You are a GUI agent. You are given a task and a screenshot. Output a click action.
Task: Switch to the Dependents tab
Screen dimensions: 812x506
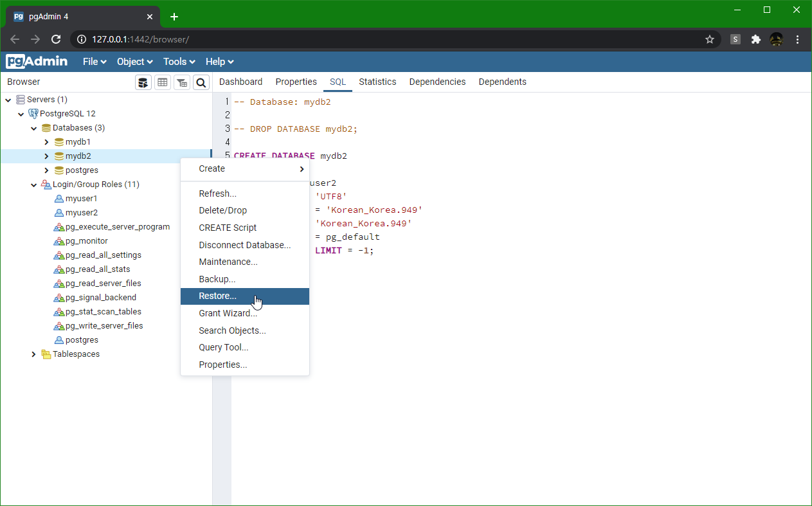point(503,82)
